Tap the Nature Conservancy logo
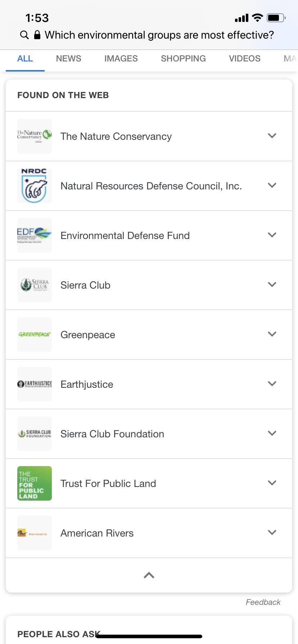This screenshot has width=298, height=644. tap(35, 136)
